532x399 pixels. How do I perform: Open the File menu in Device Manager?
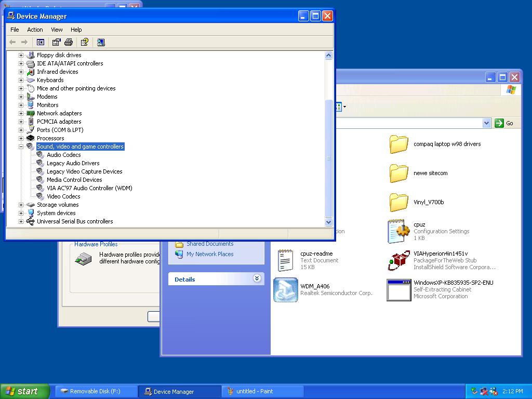[x=15, y=30]
